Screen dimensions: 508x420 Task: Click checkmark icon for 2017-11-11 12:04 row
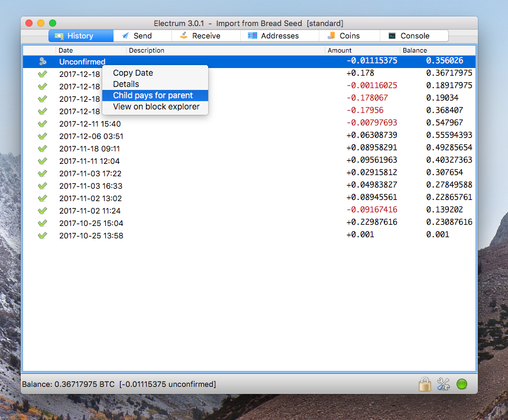[43, 161]
